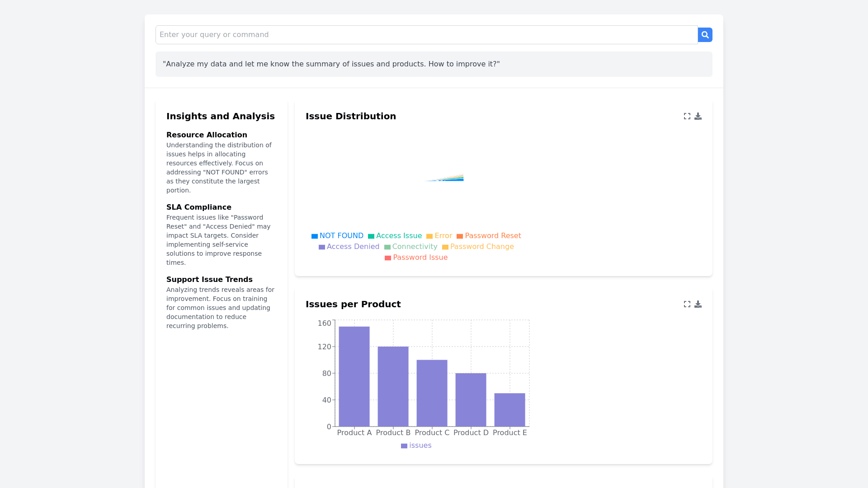
Task: Click the blue search magnifier button
Action: (x=705, y=35)
